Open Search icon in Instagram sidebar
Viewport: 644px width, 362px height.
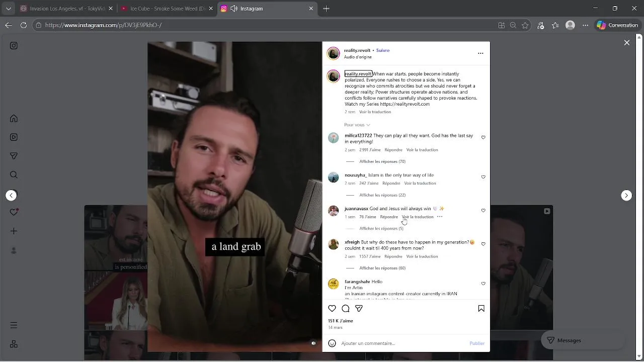14,175
